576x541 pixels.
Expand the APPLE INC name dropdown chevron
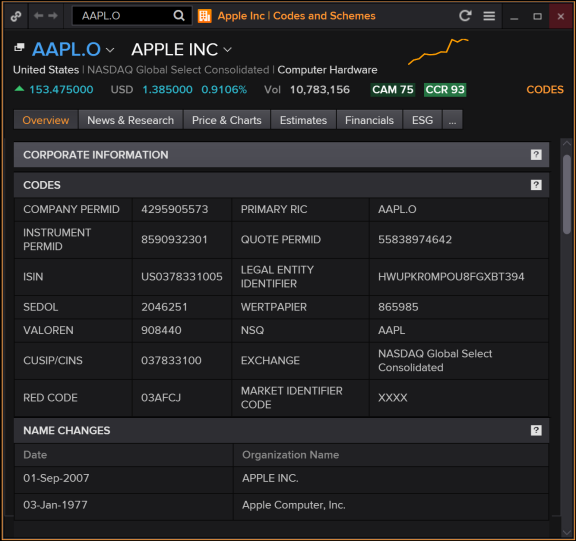coord(228,50)
